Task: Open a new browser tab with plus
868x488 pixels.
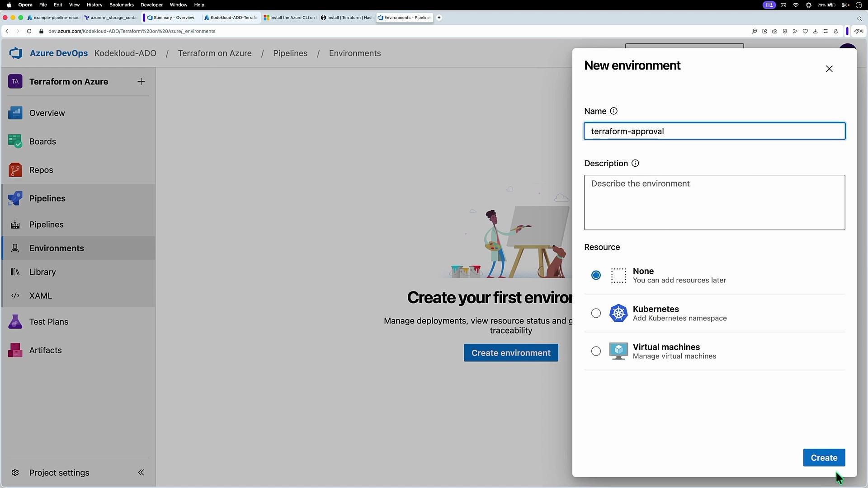Action: click(439, 18)
